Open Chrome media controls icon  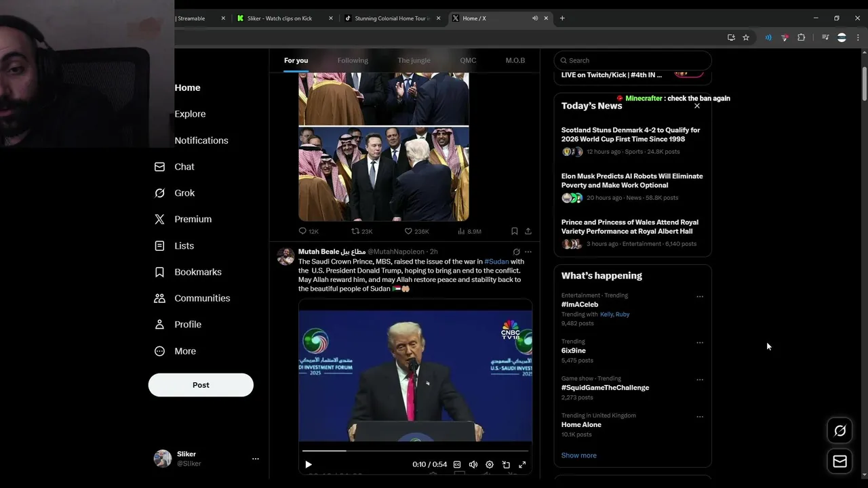(825, 38)
